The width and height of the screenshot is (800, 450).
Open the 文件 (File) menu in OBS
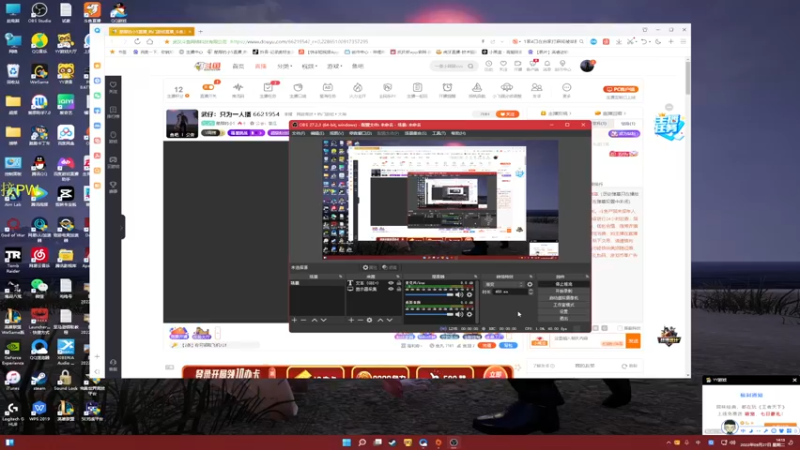pos(298,133)
